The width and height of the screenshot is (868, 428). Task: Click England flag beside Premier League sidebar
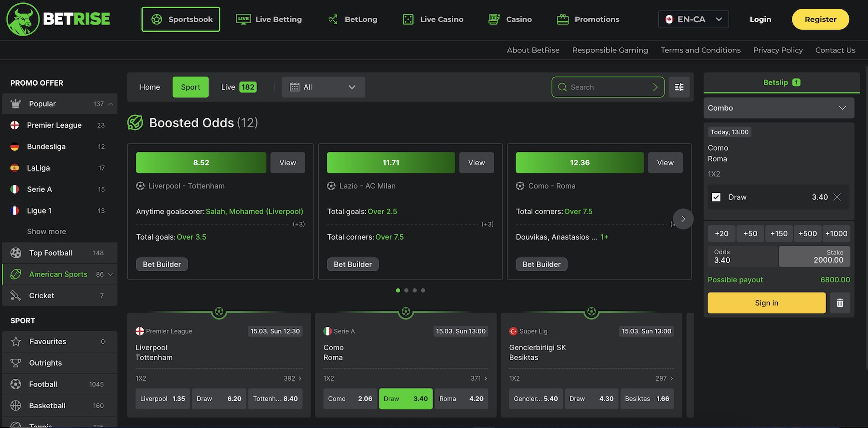coord(15,125)
